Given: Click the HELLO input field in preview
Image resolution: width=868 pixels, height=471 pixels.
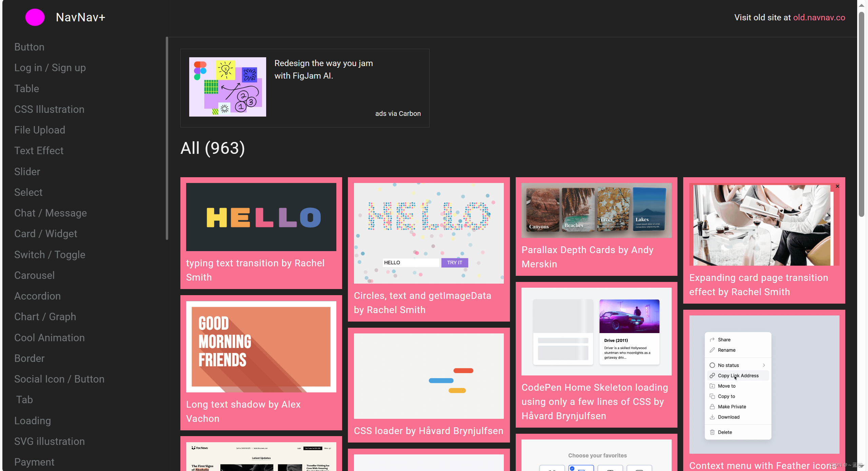Looking at the screenshot, I should click(x=411, y=263).
